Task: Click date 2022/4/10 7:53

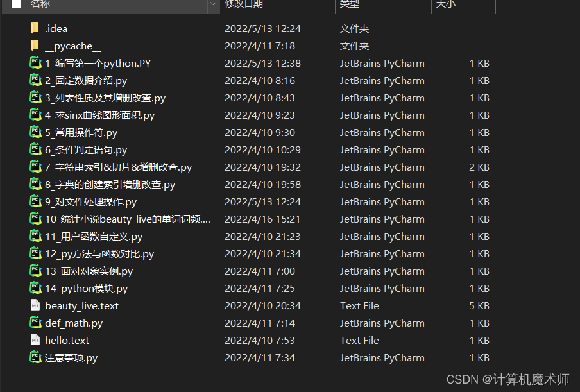Action: 260,340
